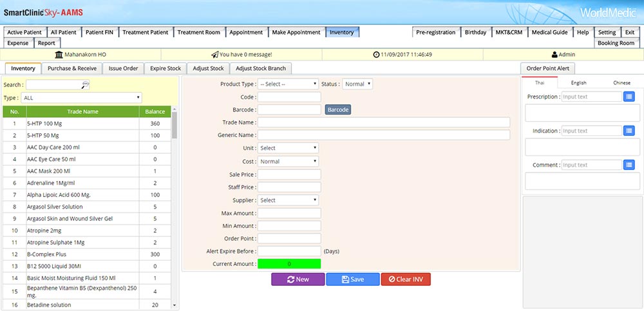Click the Prescription list icon button
Viewport: 644px width, 311px height.
pos(629,97)
